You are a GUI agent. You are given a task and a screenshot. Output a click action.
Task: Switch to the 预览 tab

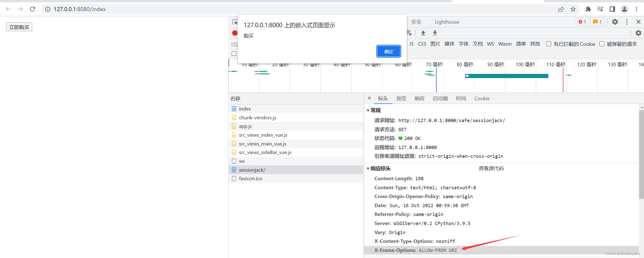[401, 98]
